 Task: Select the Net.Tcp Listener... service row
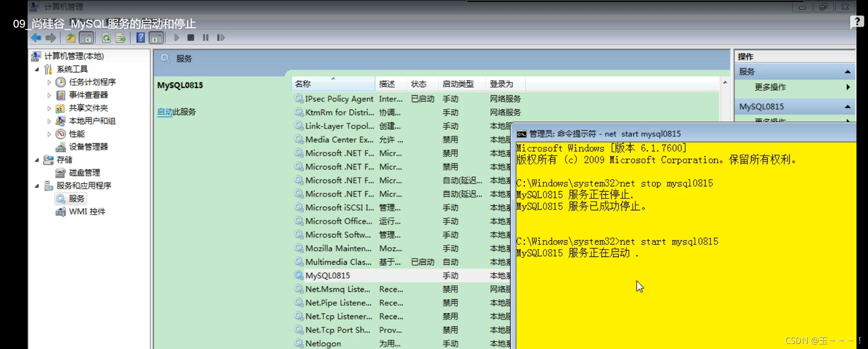[x=402, y=316]
